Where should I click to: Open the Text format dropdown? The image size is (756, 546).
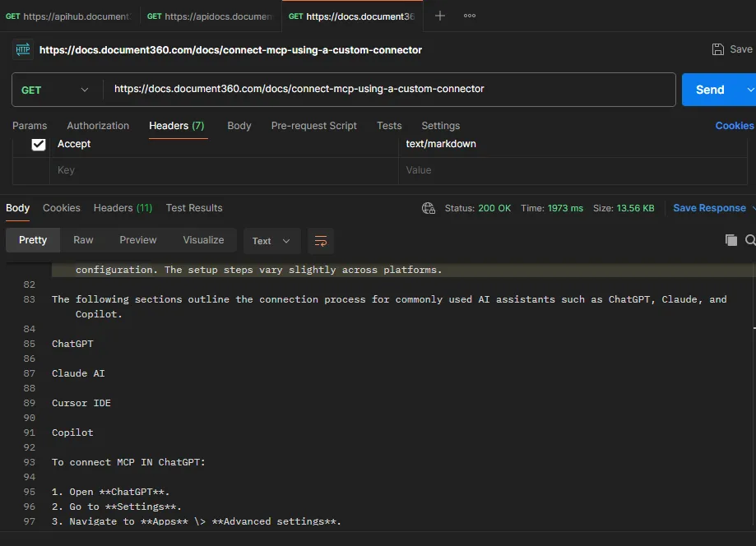(271, 241)
